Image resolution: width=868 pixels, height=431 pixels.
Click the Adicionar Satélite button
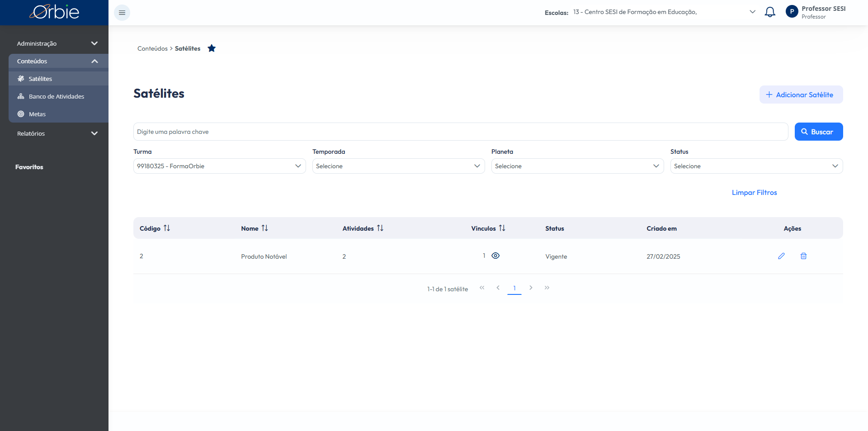click(x=801, y=95)
